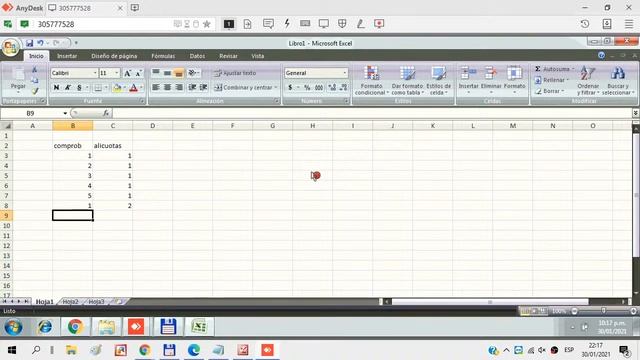The height and width of the screenshot is (360, 640).
Task: Open Estilos de celda gallery
Action: point(439,80)
